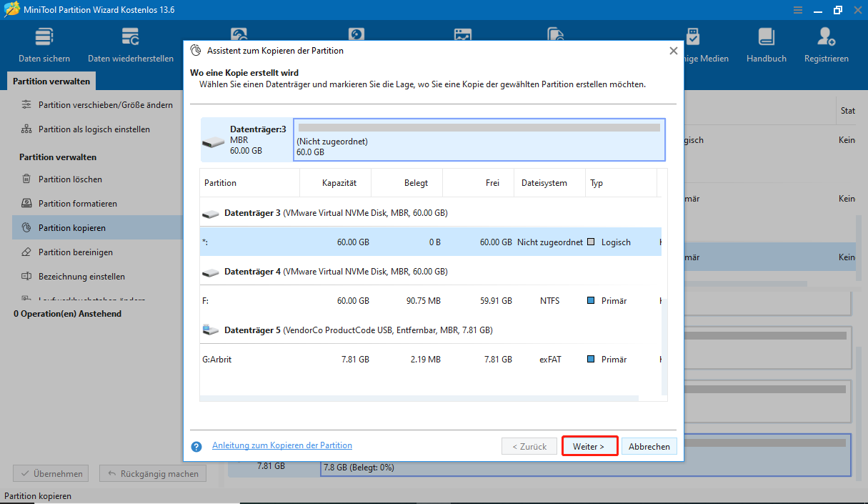Sort by the Belegt column header
Image resolution: width=868 pixels, height=504 pixels.
[x=407, y=183]
